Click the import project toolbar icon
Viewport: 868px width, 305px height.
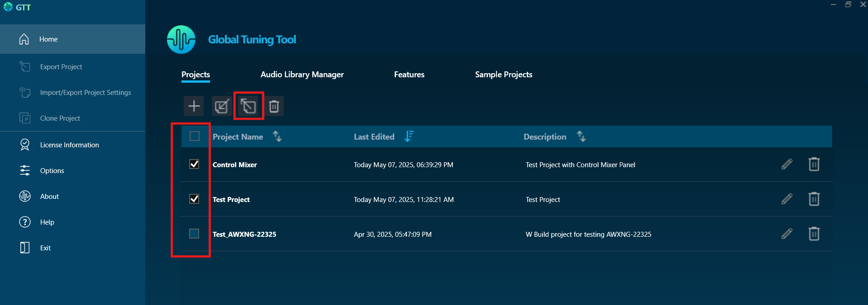[221, 106]
